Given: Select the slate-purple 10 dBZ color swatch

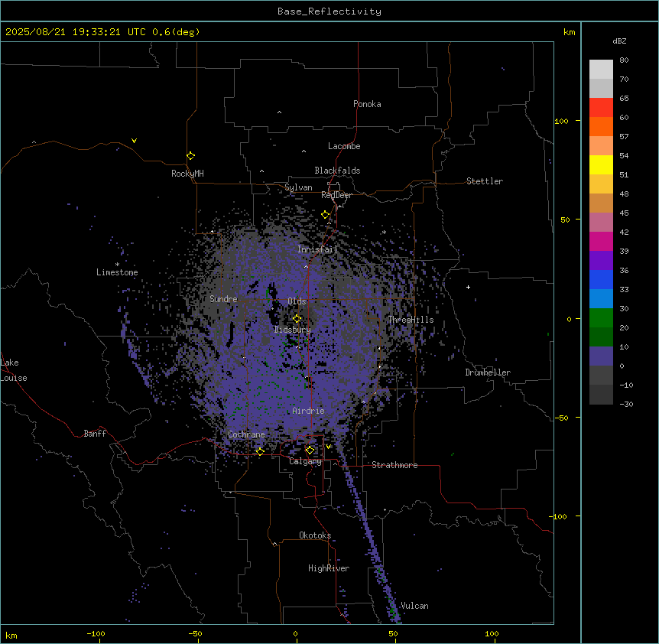Looking at the screenshot, I should tap(601, 356).
